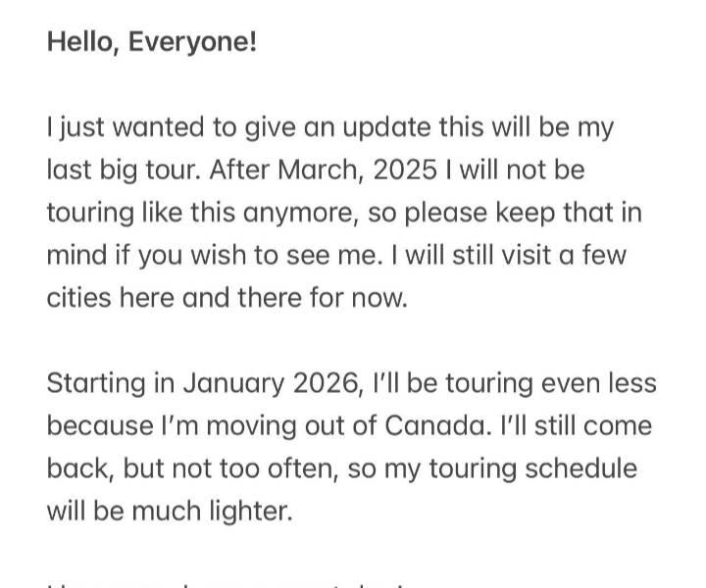Click the word 'cities' in the paragraph
The image size is (706, 588).
(x=78, y=298)
